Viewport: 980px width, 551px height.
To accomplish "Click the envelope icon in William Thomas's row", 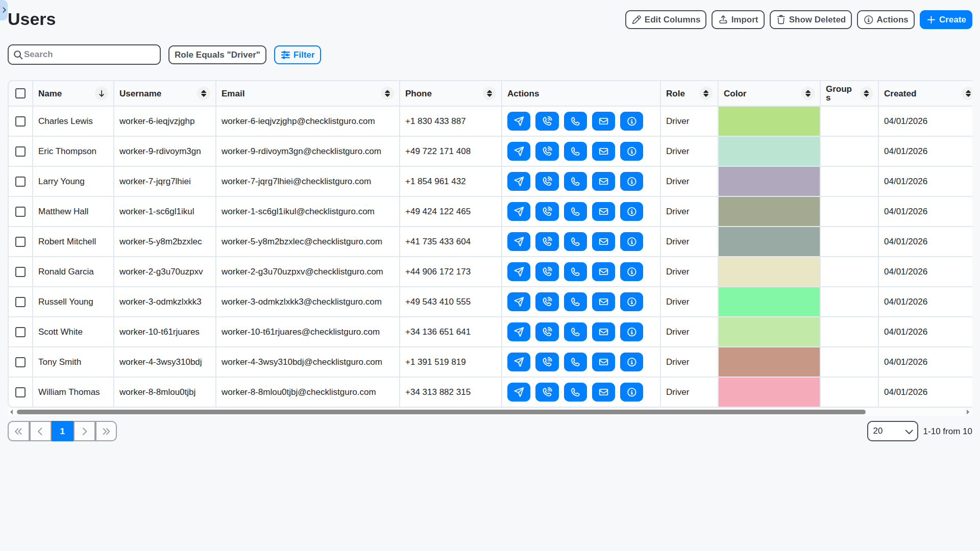I will coord(603,392).
